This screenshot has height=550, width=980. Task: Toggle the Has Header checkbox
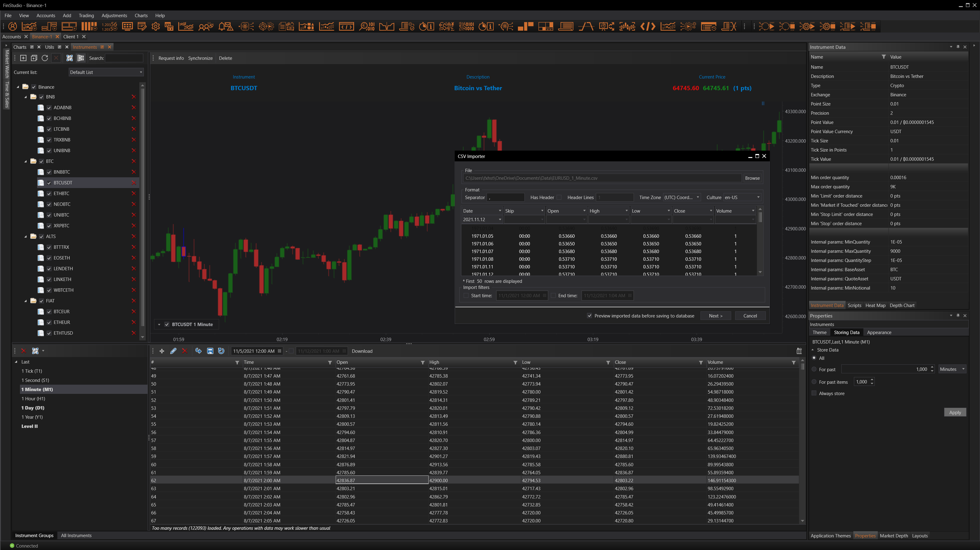click(559, 198)
